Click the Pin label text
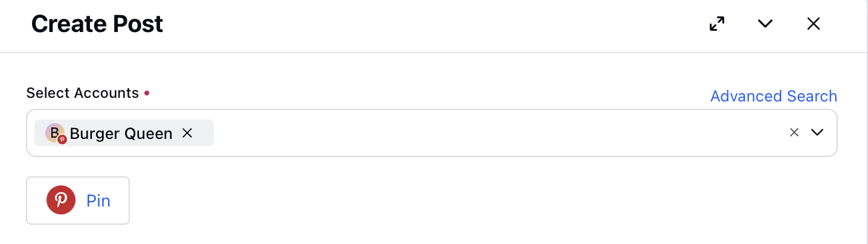 tap(98, 201)
